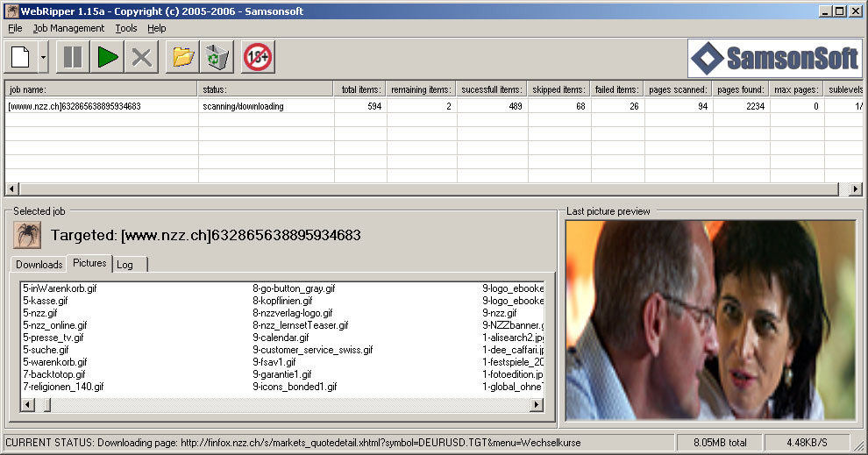
Task: Select 5-suche.gif in the list
Action: 46,350
